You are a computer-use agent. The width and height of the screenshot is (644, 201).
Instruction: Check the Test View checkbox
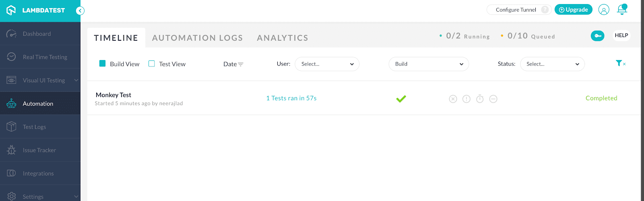(152, 64)
